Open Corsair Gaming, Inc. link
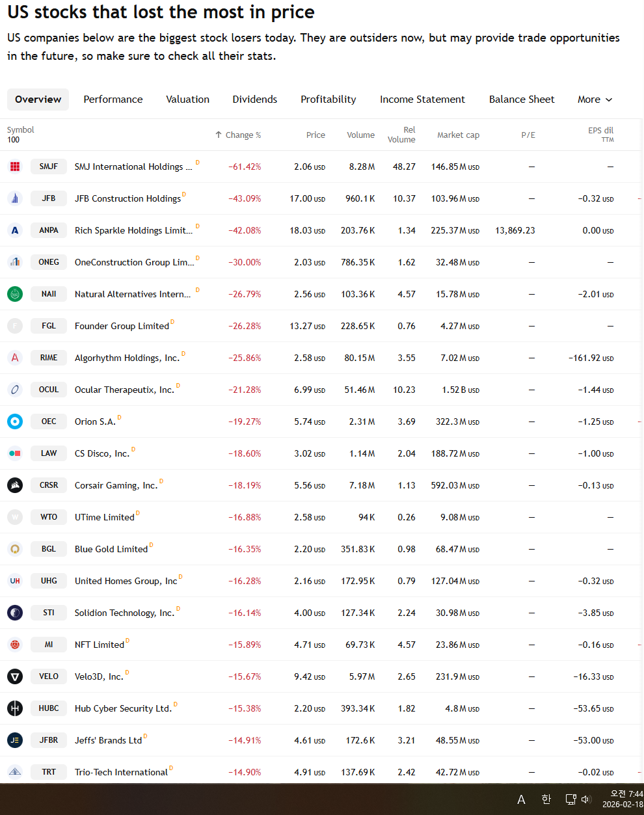Image resolution: width=644 pixels, height=815 pixels. tap(116, 486)
